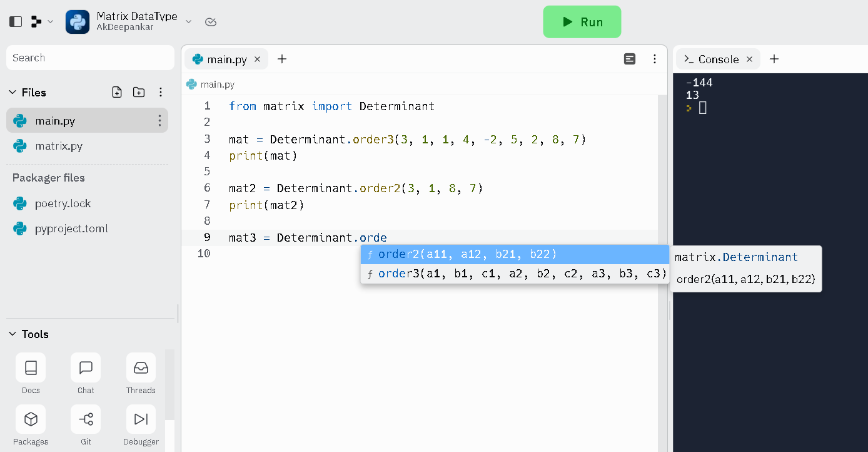Create a new file in Files panel
Image resolution: width=868 pixels, height=452 pixels.
pyautogui.click(x=117, y=91)
